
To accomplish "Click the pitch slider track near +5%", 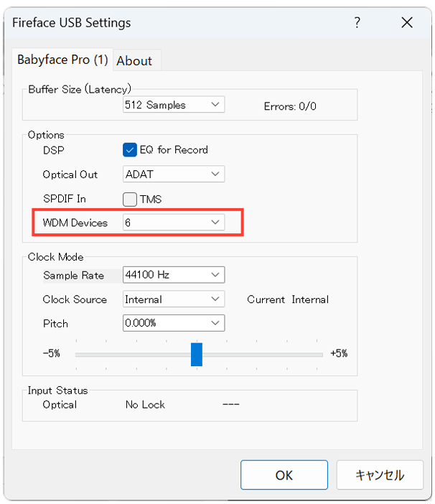I will point(312,354).
